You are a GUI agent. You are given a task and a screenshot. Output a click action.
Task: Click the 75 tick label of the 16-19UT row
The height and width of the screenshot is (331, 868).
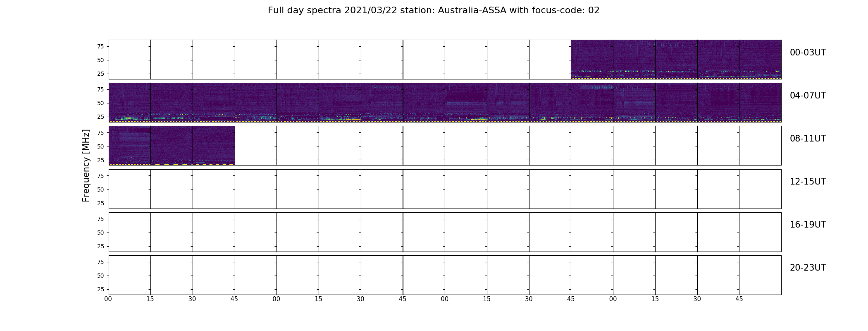pyautogui.click(x=100, y=219)
